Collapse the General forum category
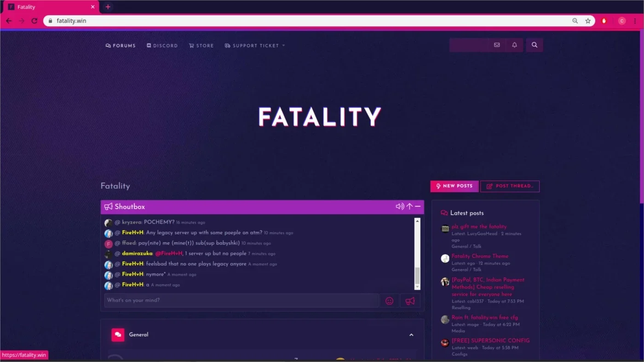 pyautogui.click(x=411, y=335)
